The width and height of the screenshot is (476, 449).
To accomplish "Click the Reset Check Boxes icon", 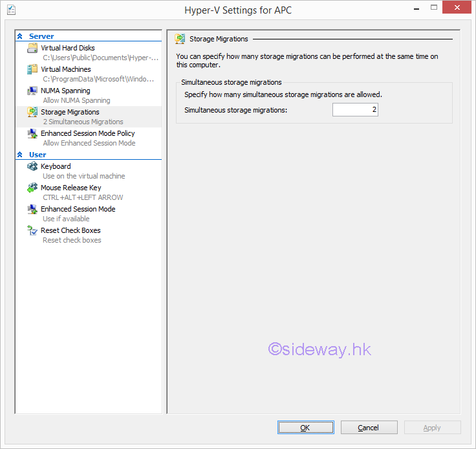I will [32, 230].
